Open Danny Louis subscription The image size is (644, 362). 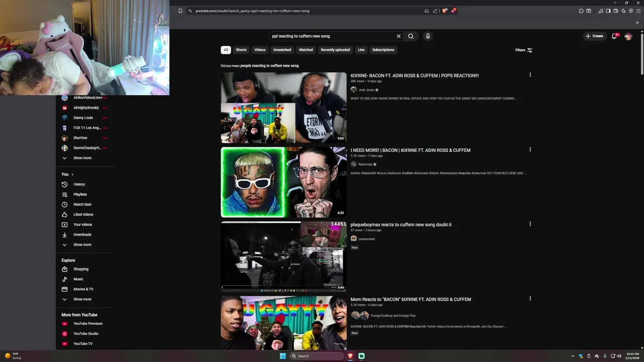click(x=84, y=118)
